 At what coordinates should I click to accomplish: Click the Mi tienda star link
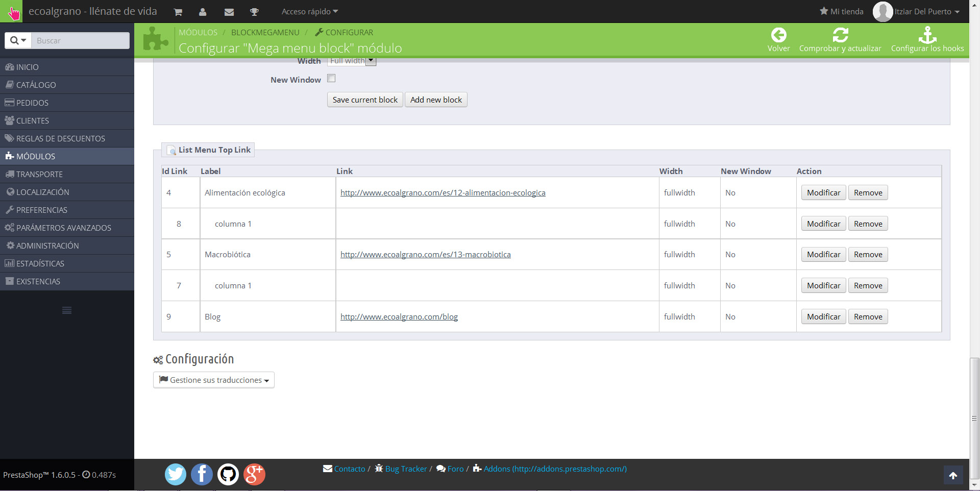(x=842, y=11)
